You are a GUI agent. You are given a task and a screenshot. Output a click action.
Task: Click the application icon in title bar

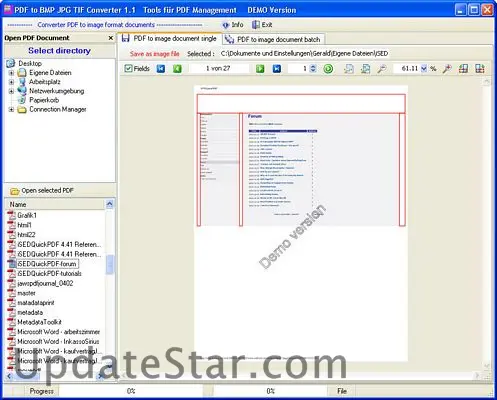point(7,10)
